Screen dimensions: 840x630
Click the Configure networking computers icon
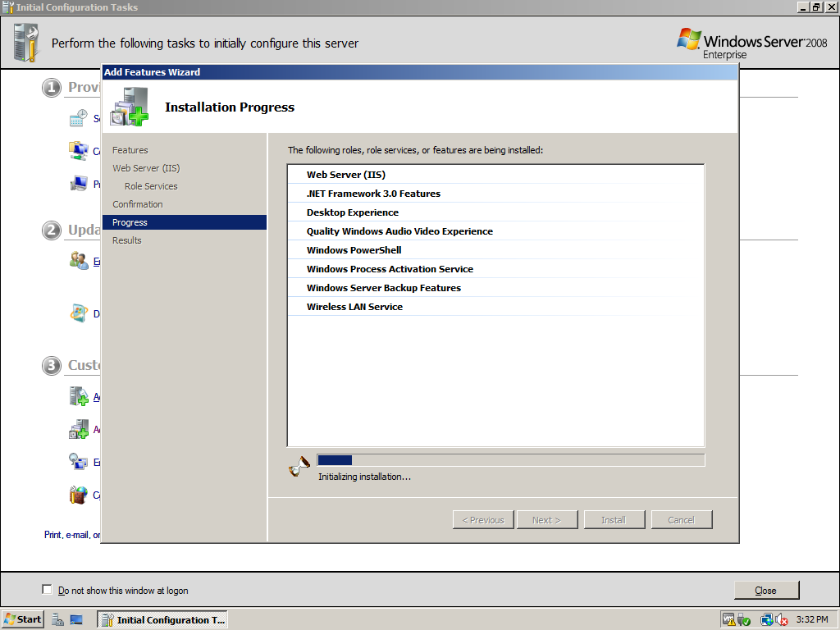click(x=79, y=151)
